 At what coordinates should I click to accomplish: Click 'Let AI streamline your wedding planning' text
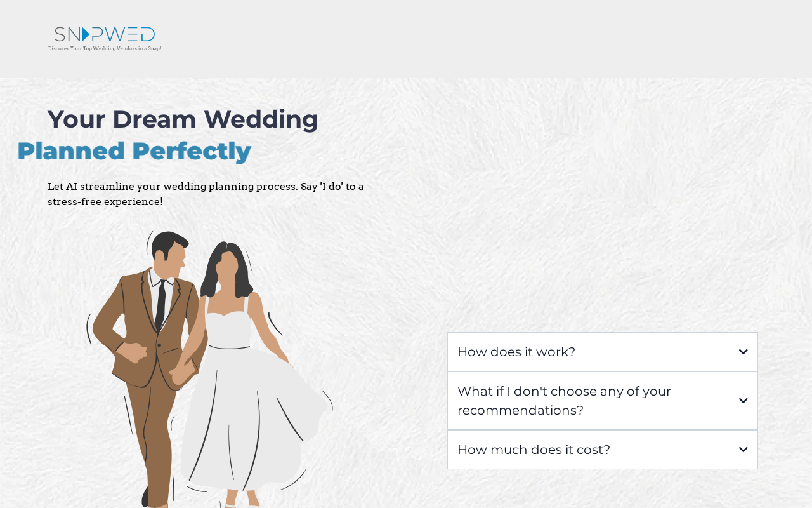pos(206,194)
